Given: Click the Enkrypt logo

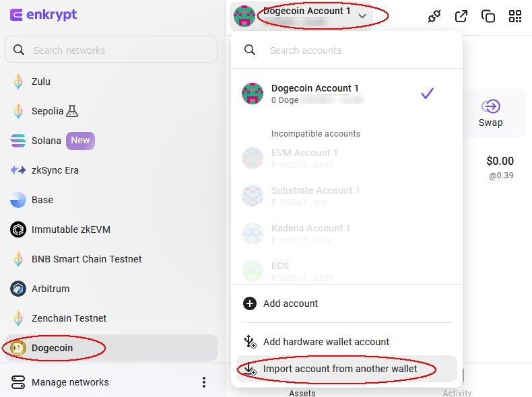Looking at the screenshot, I should (x=43, y=15).
